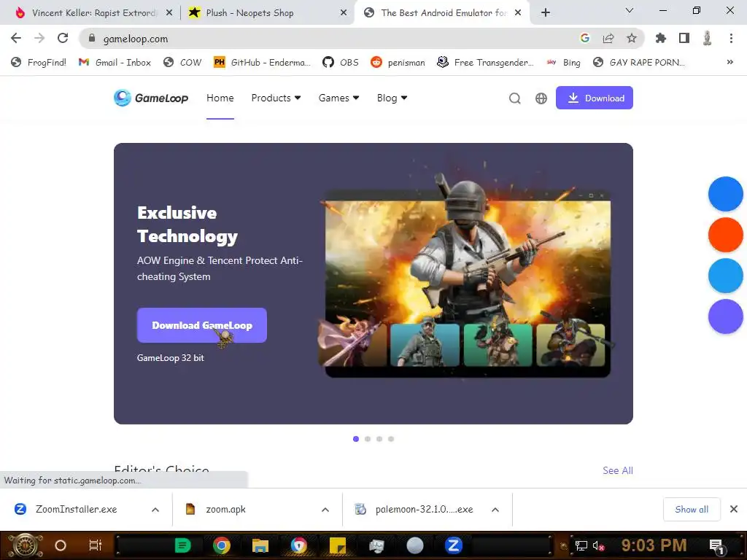The image size is (747, 560).
Task: Open the ZoomInstaller.exe download
Action: 76,509
